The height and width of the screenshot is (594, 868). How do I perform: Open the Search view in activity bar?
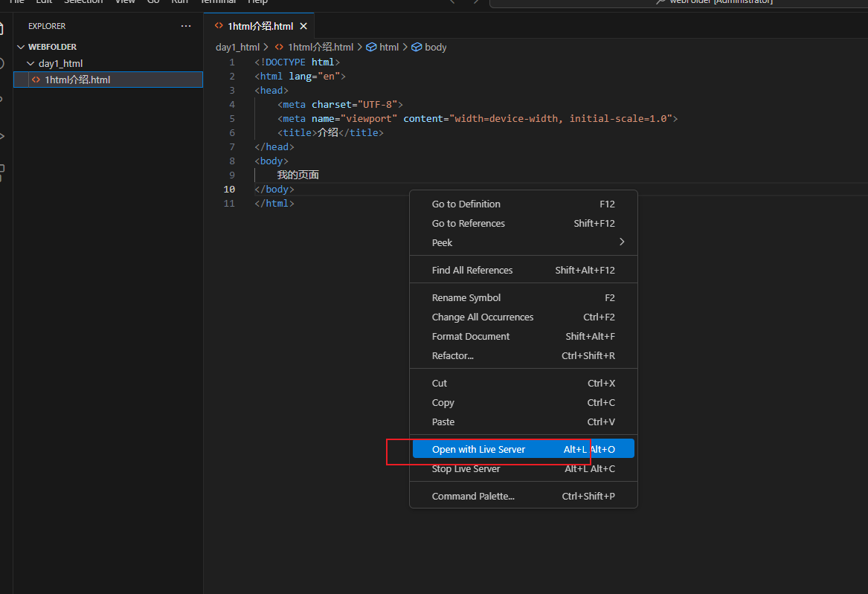2,64
